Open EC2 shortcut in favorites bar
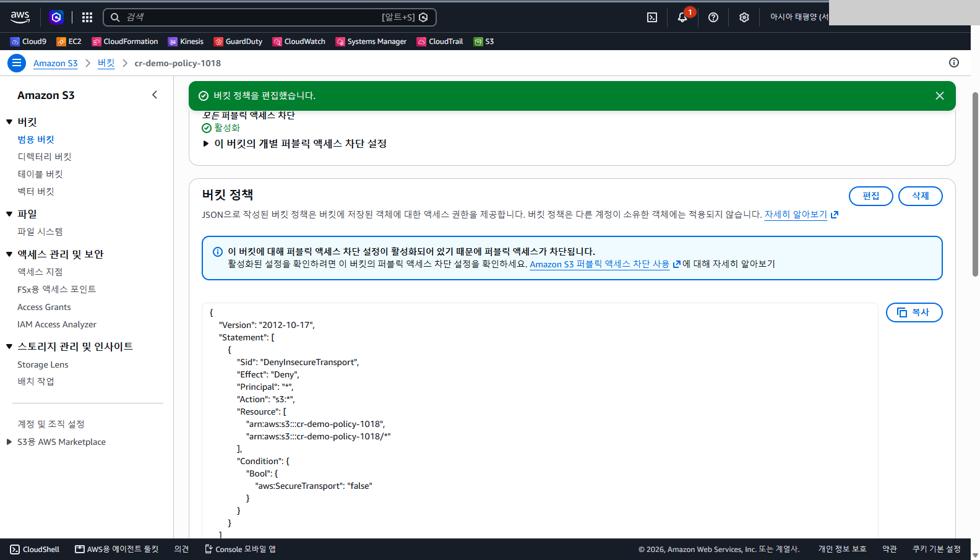Viewport: 980px width, 560px height. (69, 41)
